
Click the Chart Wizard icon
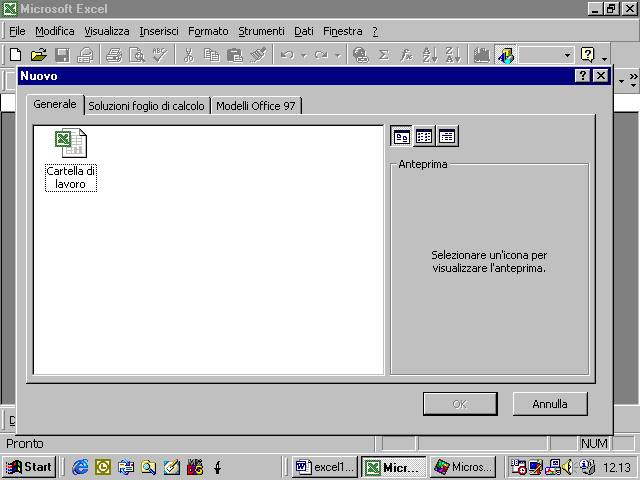coord(482,55)
